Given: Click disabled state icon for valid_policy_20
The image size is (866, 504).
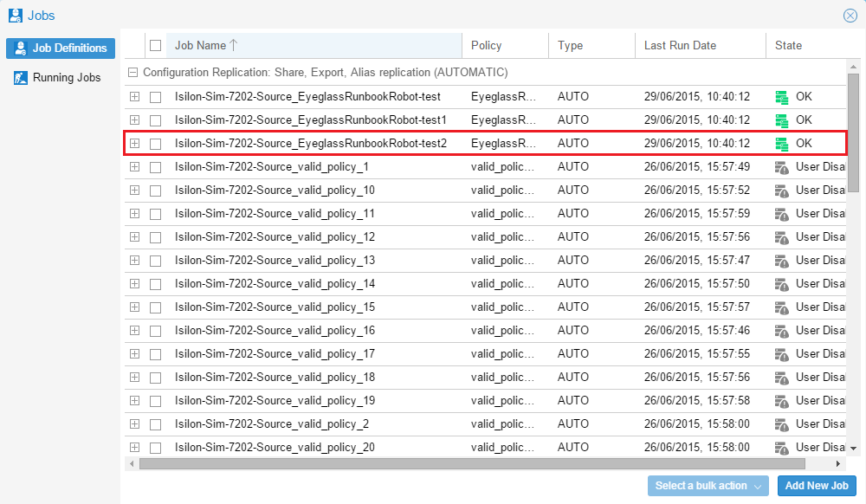Looking at the screenshot, I should click(781, 448).
